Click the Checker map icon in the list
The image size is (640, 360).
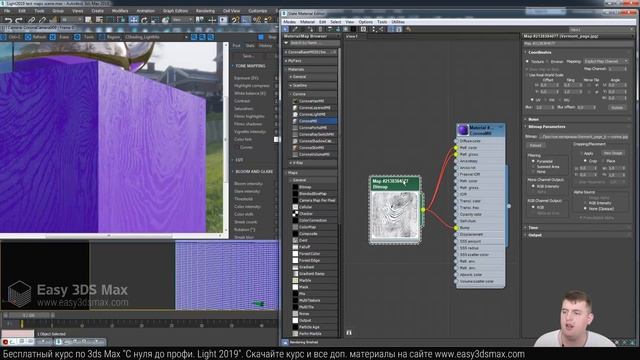pyautogui.click(x=295, y=213)
